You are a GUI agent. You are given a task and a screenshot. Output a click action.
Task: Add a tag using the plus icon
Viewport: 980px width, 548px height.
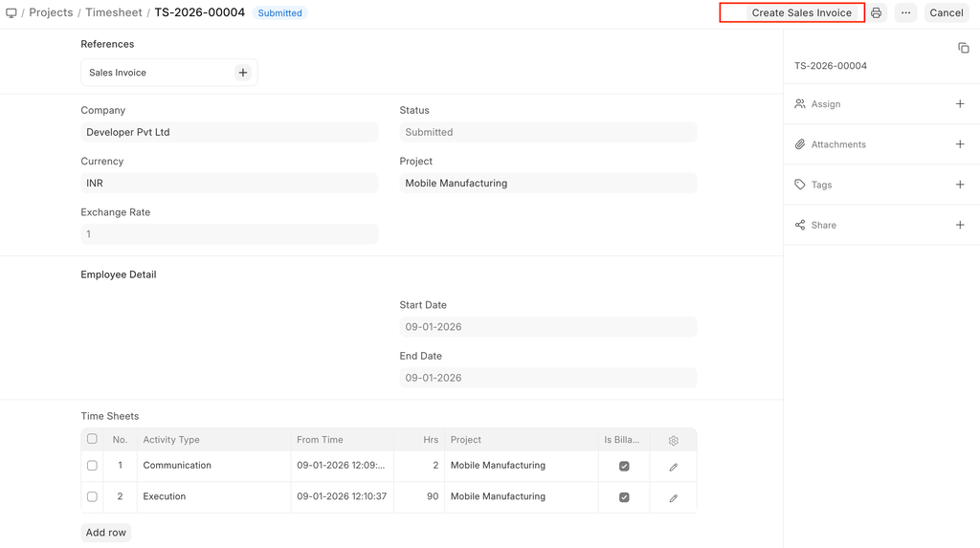960,185
